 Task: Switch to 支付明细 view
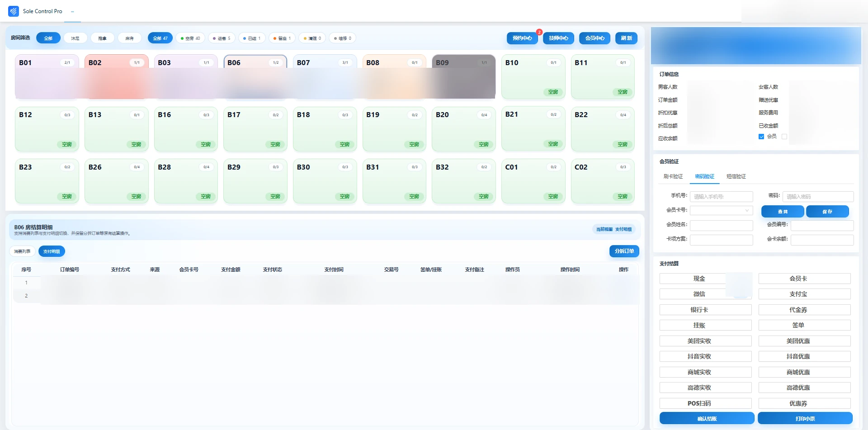click(52, 251)
